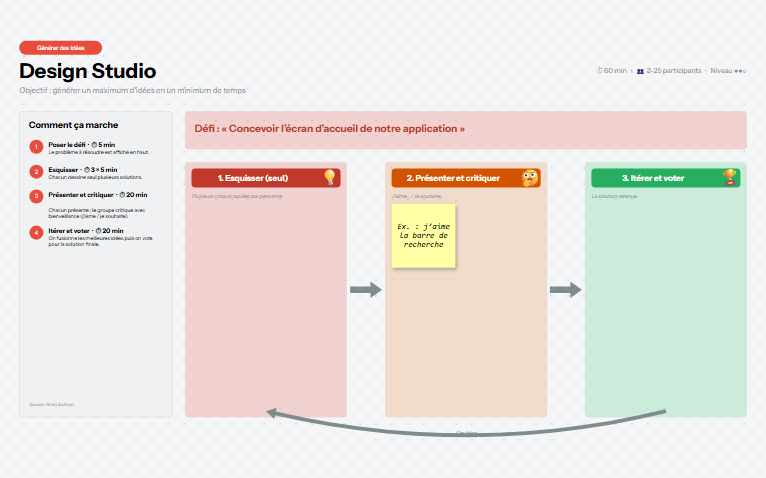This screenshot has height=478, width=766.
Task: Select the red step 2 circle
Action: pos(36,172)
